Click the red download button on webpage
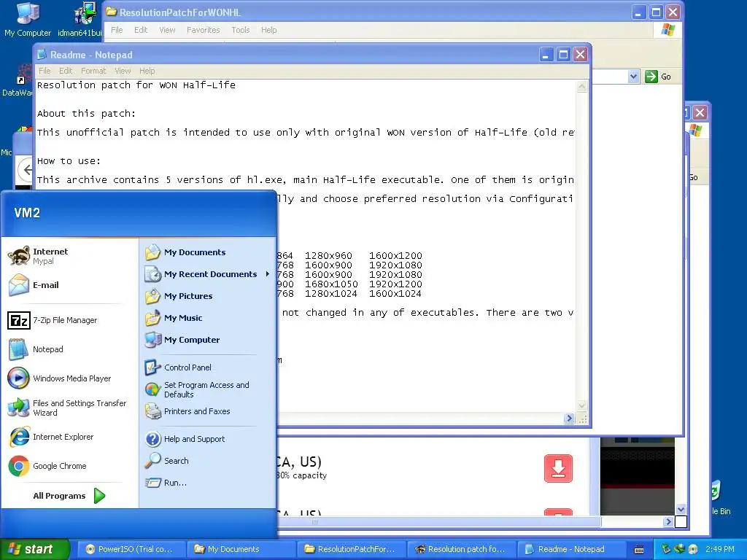The image size is (747, 560). 558,468
